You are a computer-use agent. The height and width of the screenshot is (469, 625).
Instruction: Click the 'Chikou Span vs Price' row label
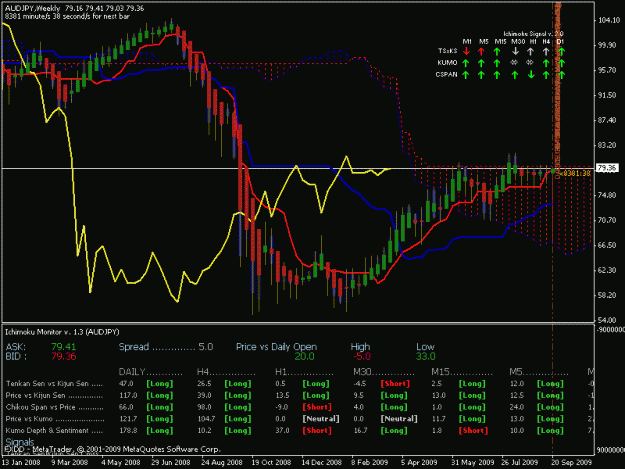click(41, 407)
